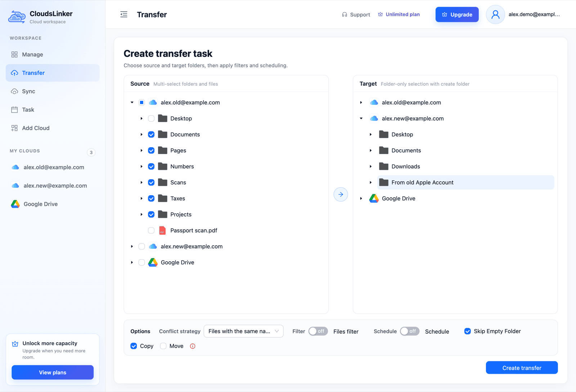The height and width of the screenshot is (392, 576).
Task: Click the Create transfer button
Action: pos(522,368)
